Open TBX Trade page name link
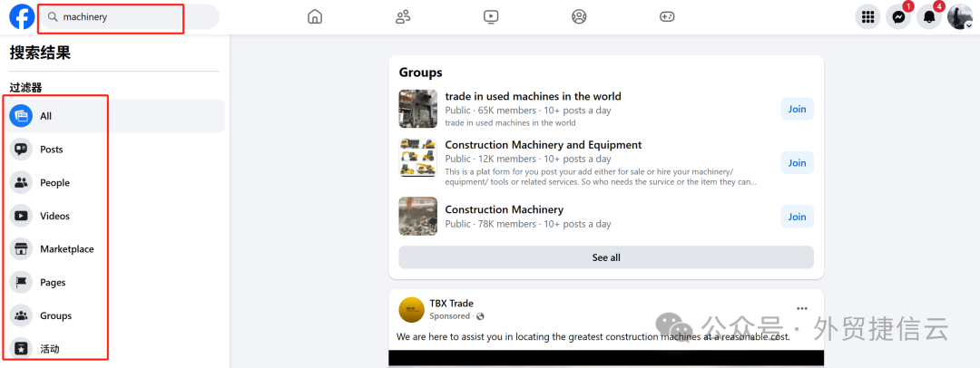The height and width of the screenshot is (368, 980). coord(451,304)
